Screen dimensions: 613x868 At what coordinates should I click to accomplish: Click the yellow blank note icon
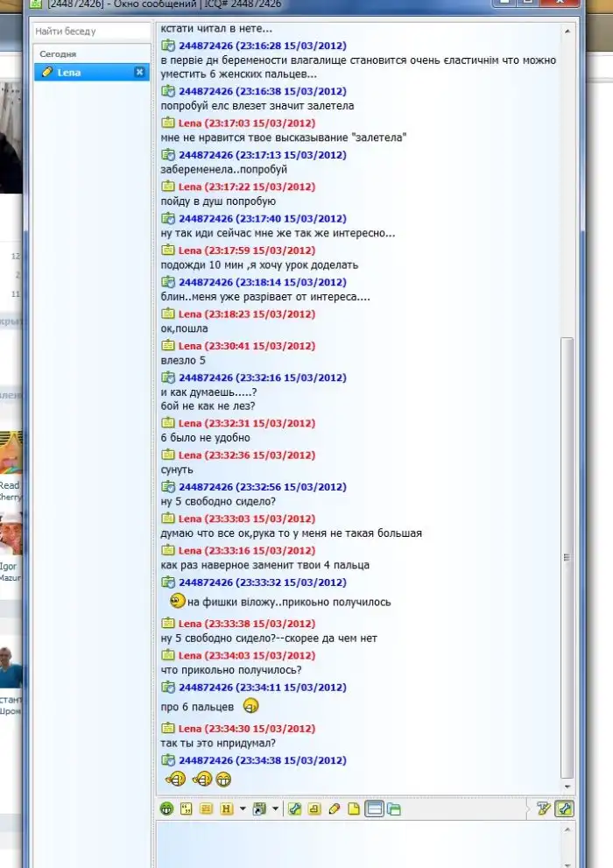(354, 808)
